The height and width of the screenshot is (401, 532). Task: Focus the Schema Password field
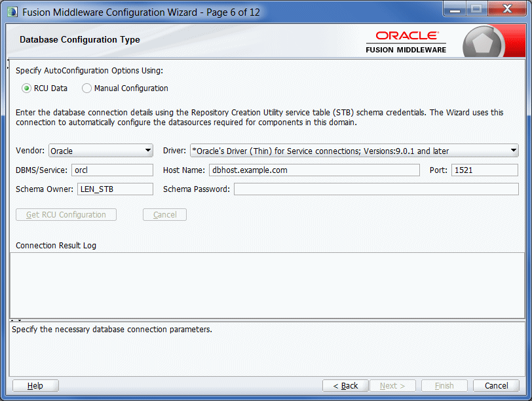(x=376, y=189)
